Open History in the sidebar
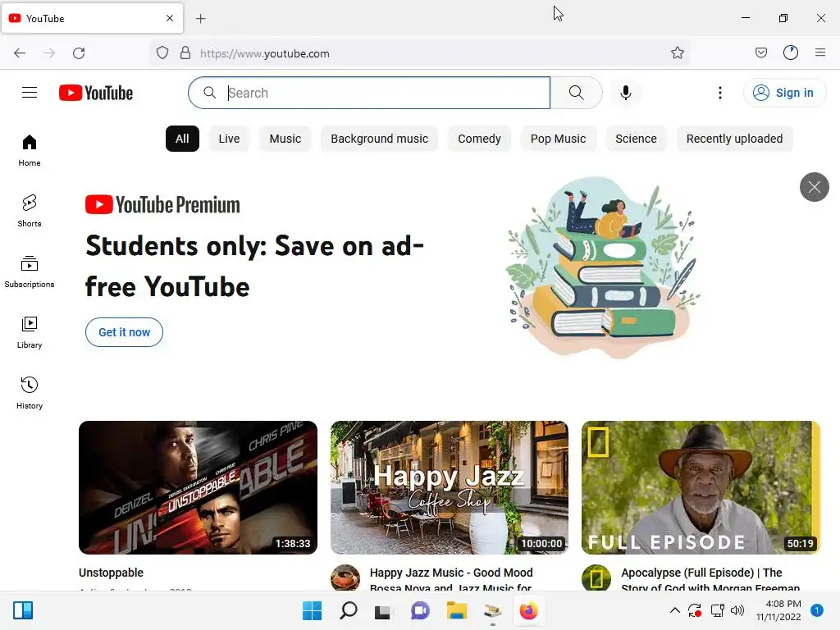This screenshot has height=630, width=840. tap(30, 393)
